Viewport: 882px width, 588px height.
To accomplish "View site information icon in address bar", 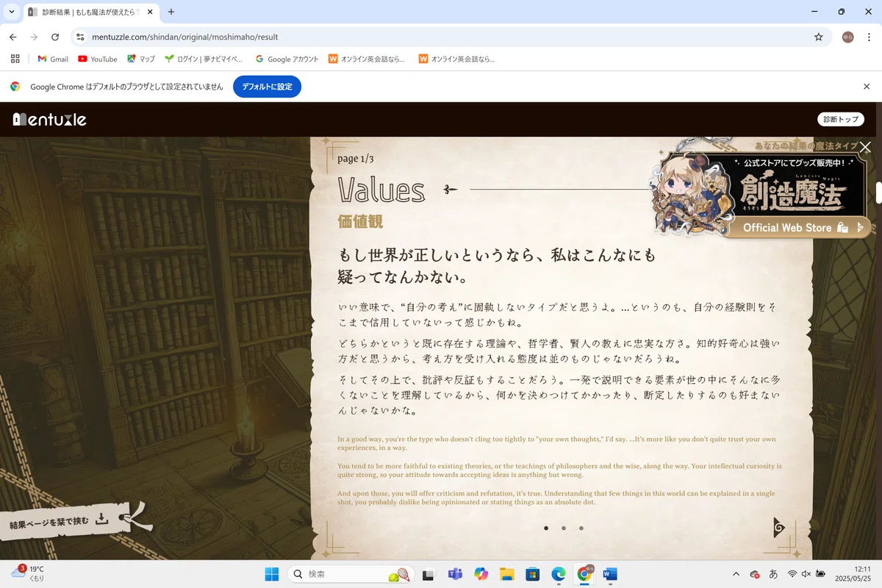I will click(x=80, y=37).
